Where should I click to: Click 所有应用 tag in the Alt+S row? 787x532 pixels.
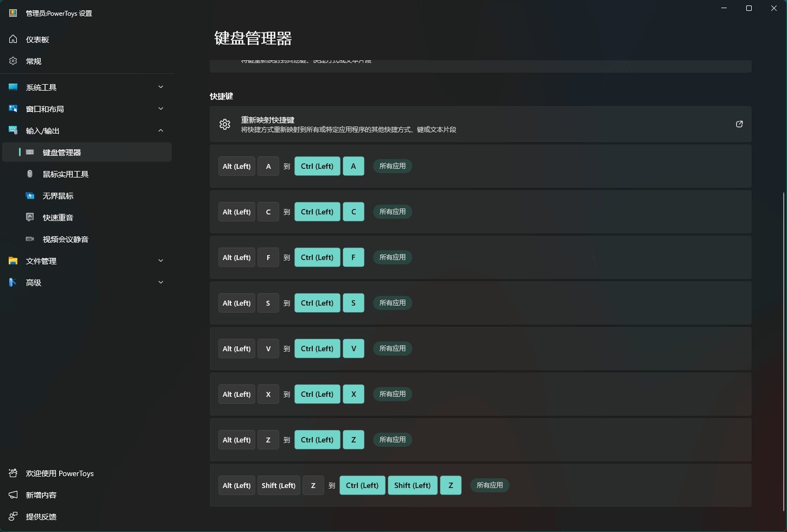tap(393, 303)
